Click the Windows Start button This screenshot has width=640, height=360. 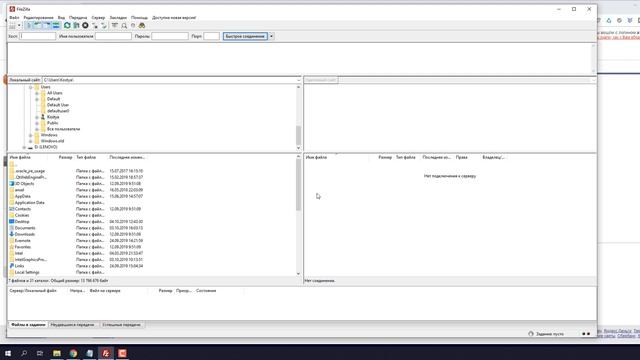[8, 353]
